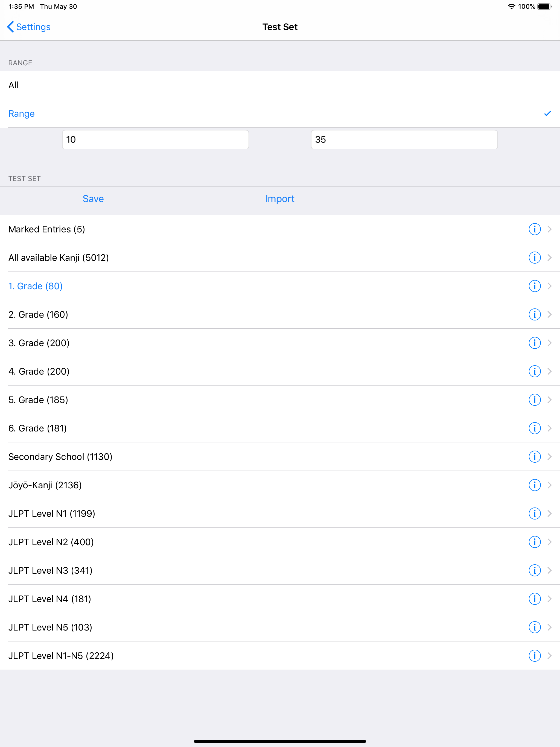Select 2. Grade (160) row
Screen dimensions: 560x747
click(280, 314)
